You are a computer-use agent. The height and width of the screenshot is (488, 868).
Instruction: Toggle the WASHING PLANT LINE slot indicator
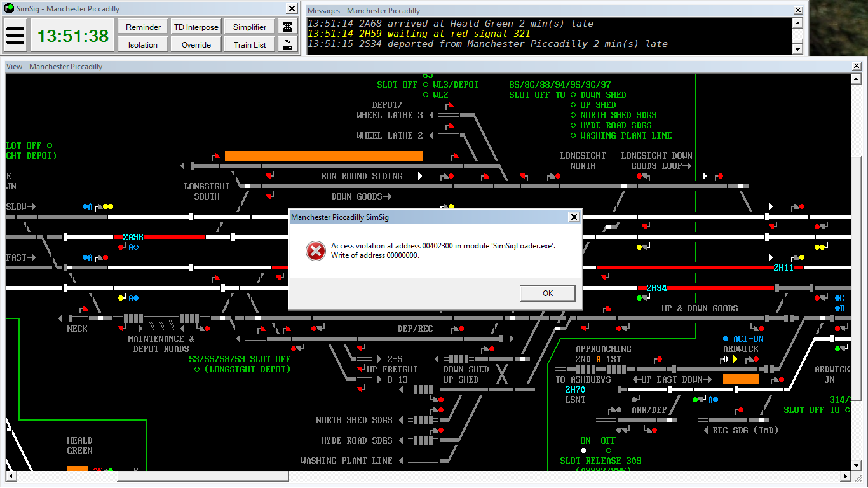coord(573,135)
